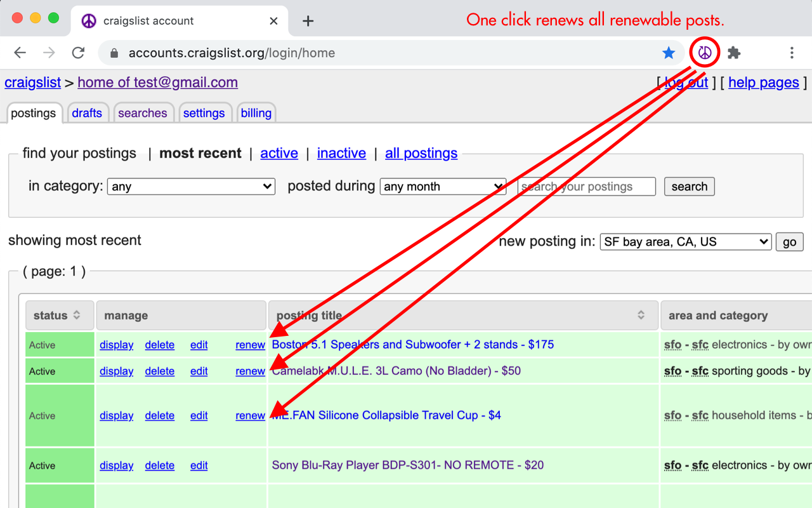
Task: Click the browser forward arrow
Action: tap(49, 53)
